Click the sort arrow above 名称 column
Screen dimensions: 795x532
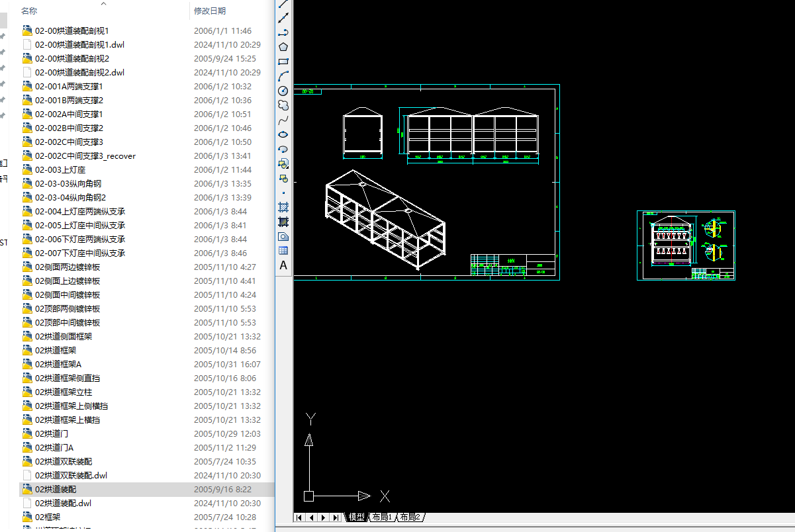(x=103, y=3)
